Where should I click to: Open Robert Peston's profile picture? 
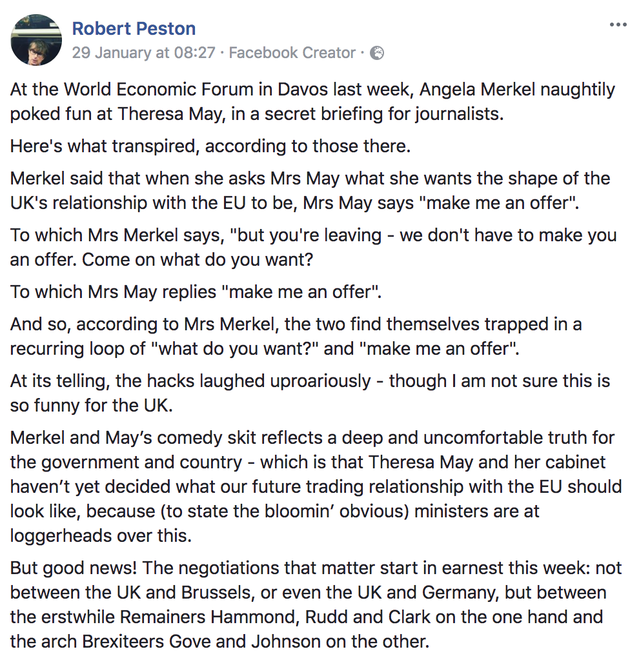(36, 40)
